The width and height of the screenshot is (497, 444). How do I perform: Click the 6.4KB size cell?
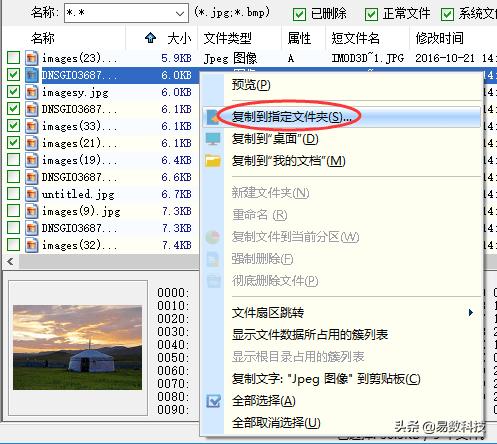pos(177,160)
